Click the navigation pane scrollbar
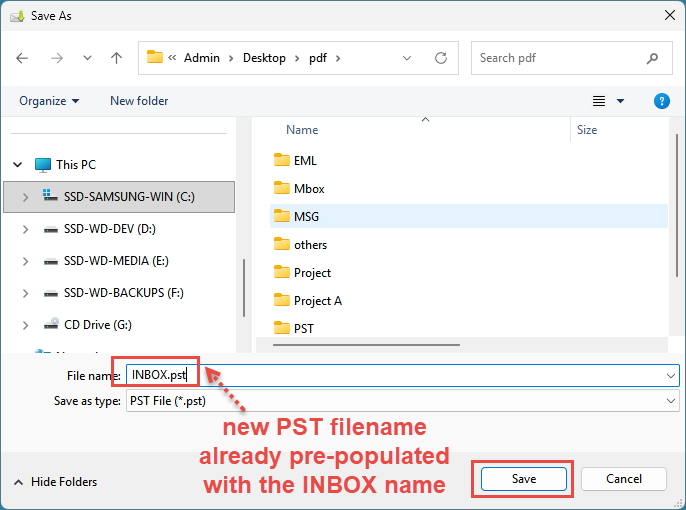 pyautogui.click(x=244, y=288)
